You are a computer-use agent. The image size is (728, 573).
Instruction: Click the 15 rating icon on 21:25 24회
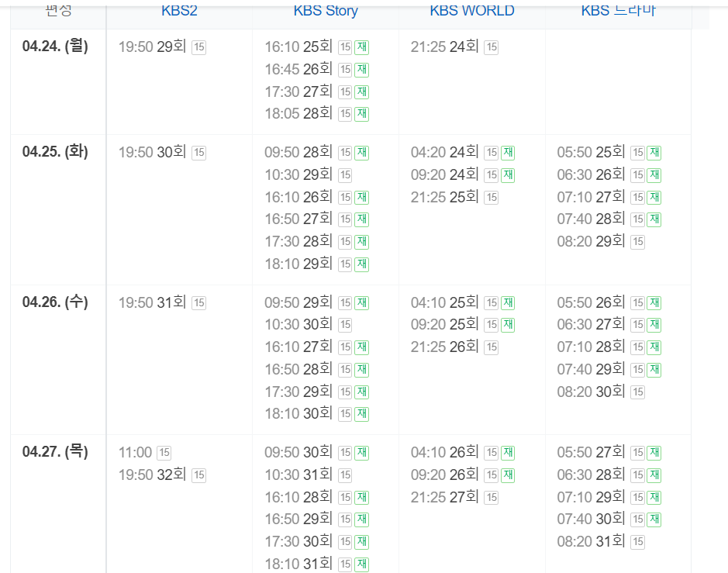pyautogui.click(x=492, y=47)
